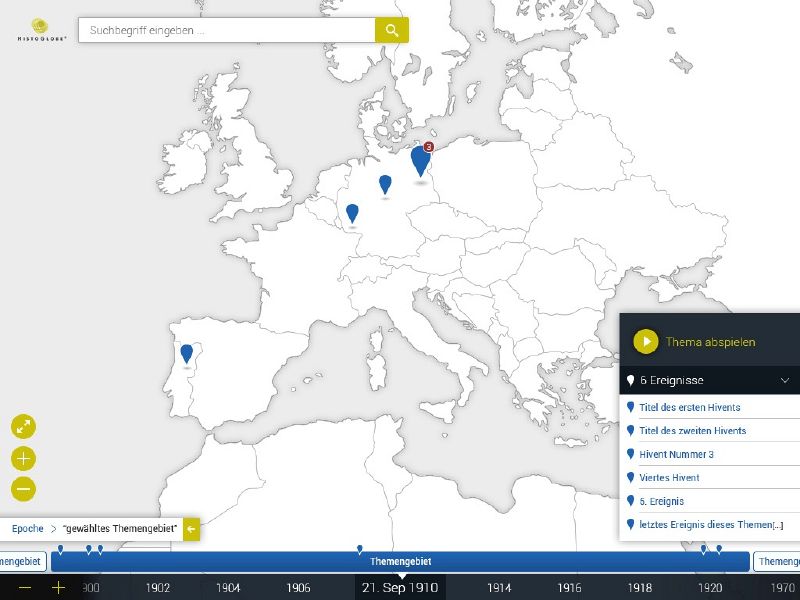Select the map pin in central Germany

(385, 184)
